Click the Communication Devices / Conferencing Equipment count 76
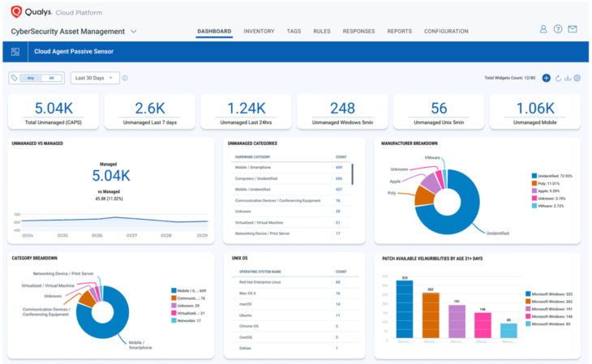 tap(338, 200)
